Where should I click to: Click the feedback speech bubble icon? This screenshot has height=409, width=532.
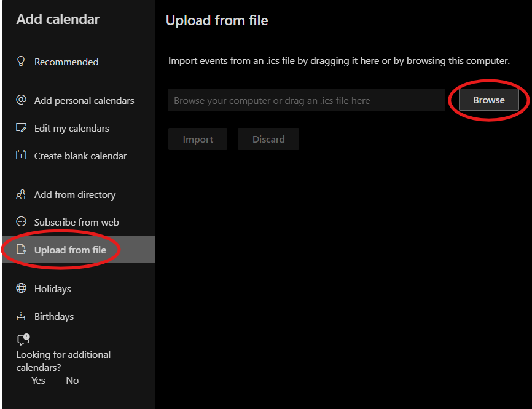(x=23, y=340)
